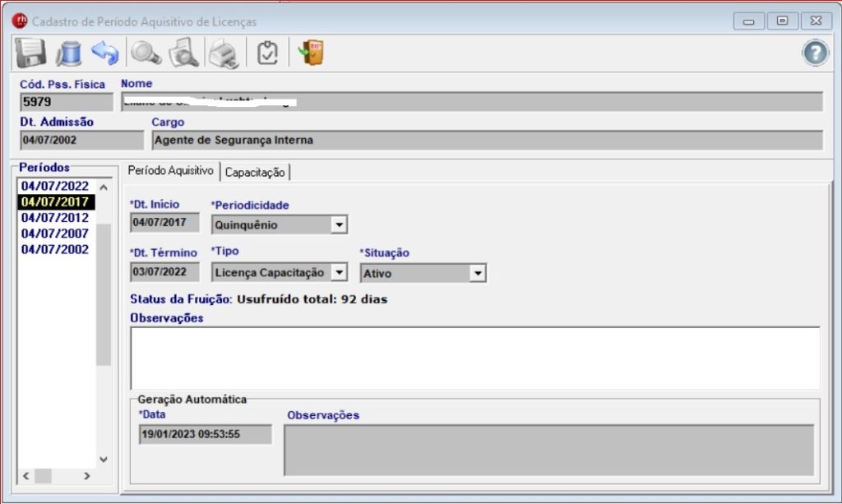
Task: Switch to the Capacitação tab
Action: [255, 172]
